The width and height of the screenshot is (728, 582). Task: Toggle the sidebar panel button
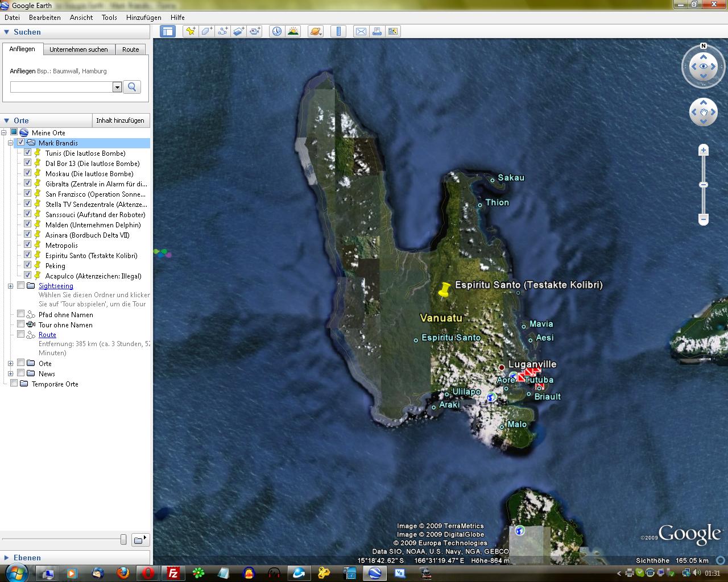click(x=168, y=31)
